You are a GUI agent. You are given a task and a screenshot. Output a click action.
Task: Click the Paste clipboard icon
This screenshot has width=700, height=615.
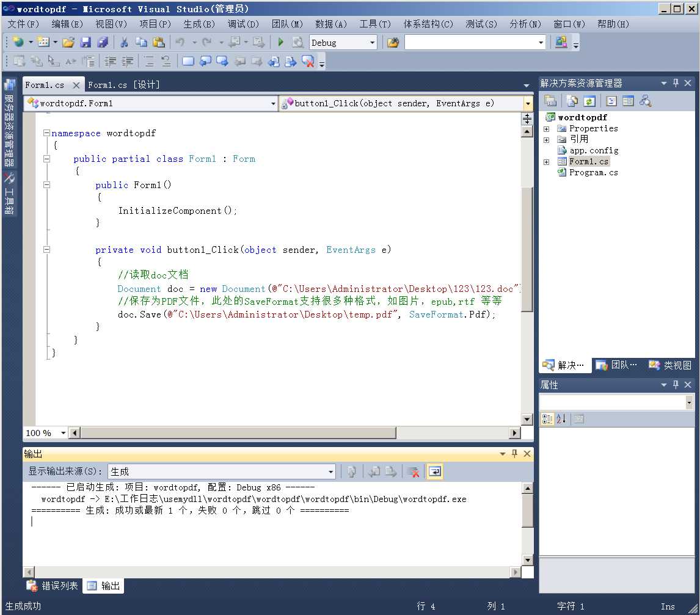pyautogui.click(x=159, y=42)
